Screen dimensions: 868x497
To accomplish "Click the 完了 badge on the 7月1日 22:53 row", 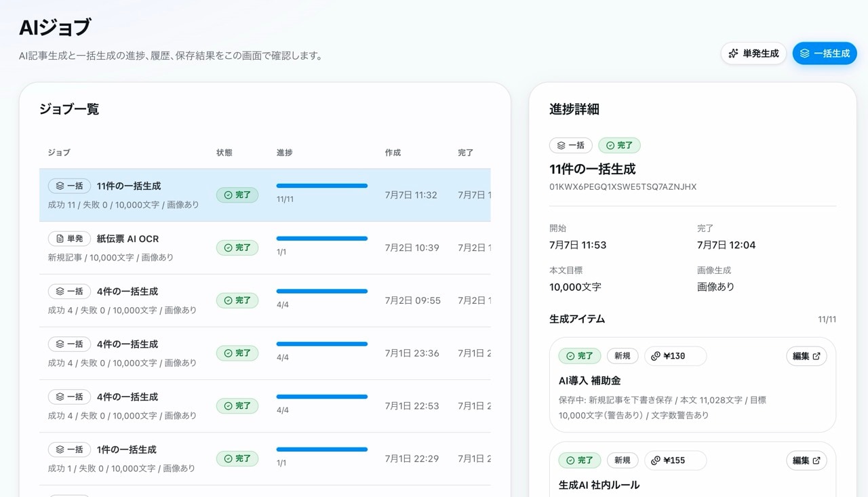I will 237,406.
